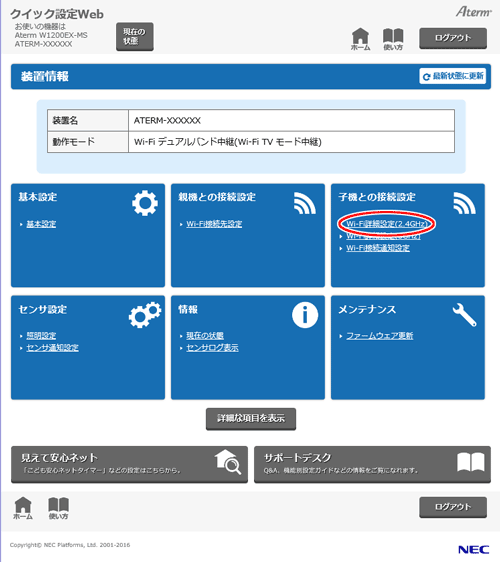Click the ログアウト button in the footer
The width and height of the screenshot is (500, 562).
pos(453,507)
